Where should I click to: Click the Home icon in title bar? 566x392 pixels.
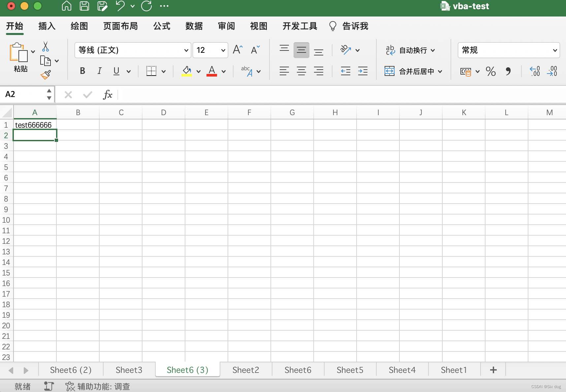[67, 6]
